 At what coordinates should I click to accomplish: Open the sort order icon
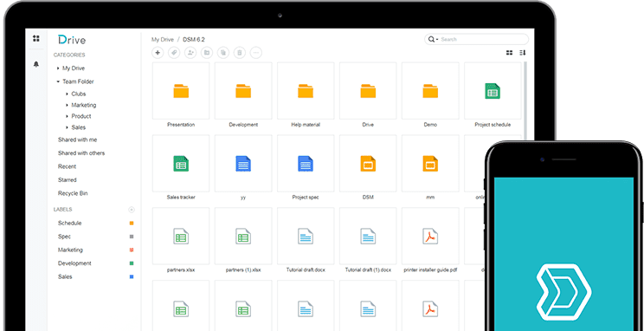click(523, 53)
